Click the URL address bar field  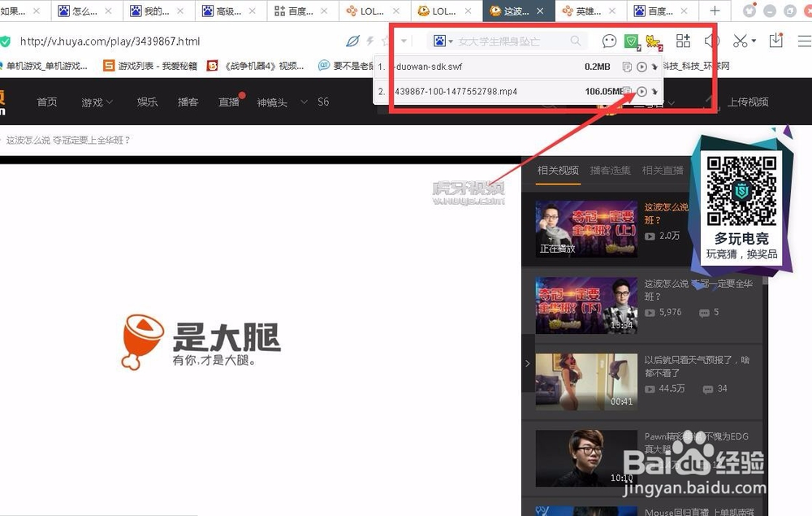point(176,41)
